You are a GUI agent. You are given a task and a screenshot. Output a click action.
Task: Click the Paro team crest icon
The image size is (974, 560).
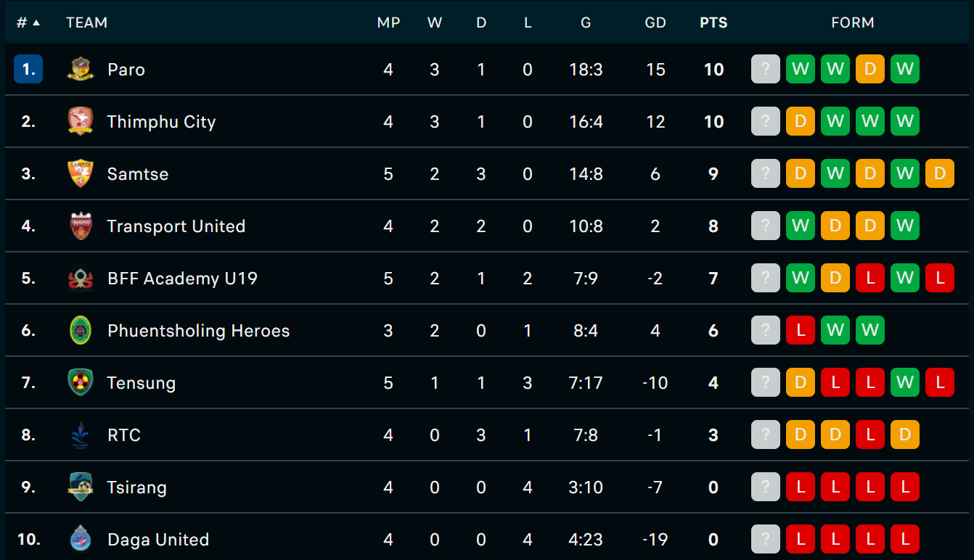[x=81, y=70]
